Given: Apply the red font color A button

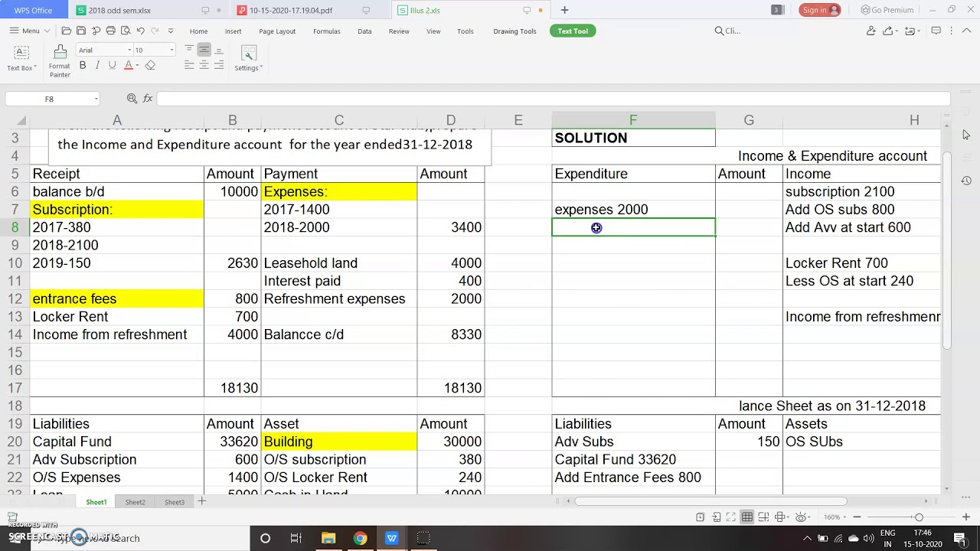Looking at the screenshot, I should [128, 66].
